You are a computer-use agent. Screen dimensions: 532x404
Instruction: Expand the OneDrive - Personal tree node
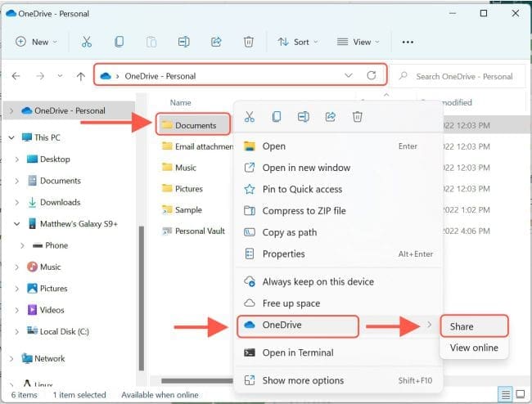point(11,110)
